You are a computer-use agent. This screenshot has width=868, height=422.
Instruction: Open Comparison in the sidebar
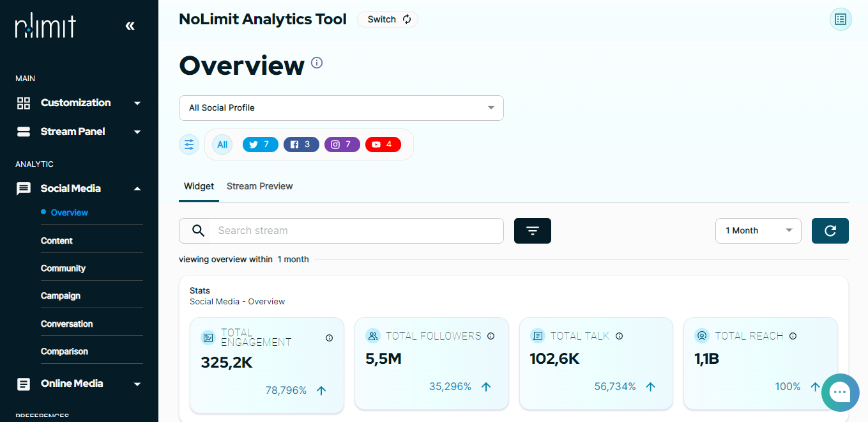[65, 352]
